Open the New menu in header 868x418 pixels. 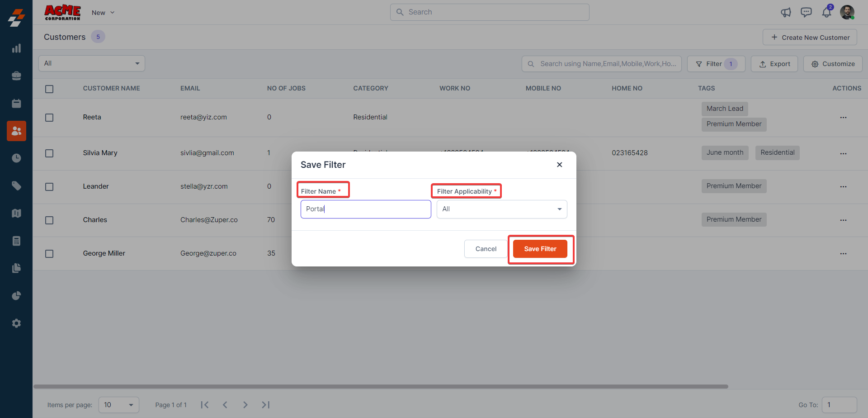(103, 13)
